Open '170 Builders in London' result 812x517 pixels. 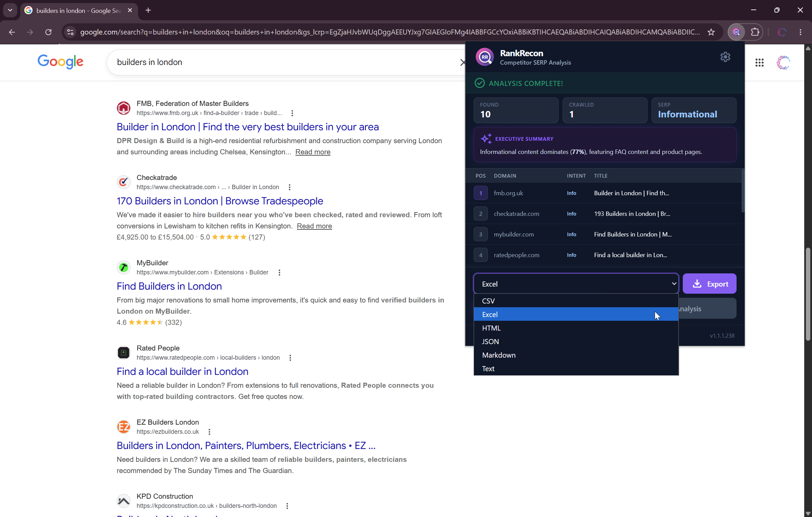(220, 201)
